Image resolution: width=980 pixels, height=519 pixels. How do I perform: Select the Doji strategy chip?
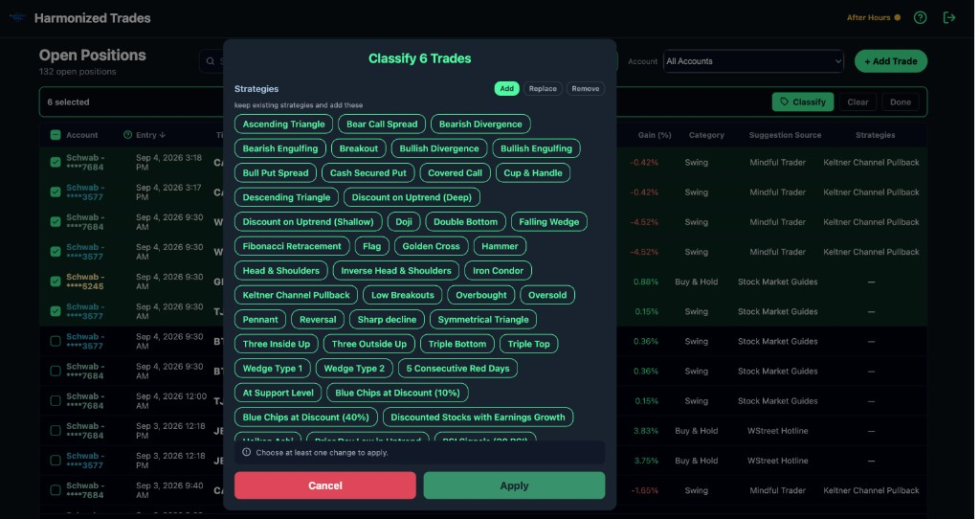click(x=404, y=221)
